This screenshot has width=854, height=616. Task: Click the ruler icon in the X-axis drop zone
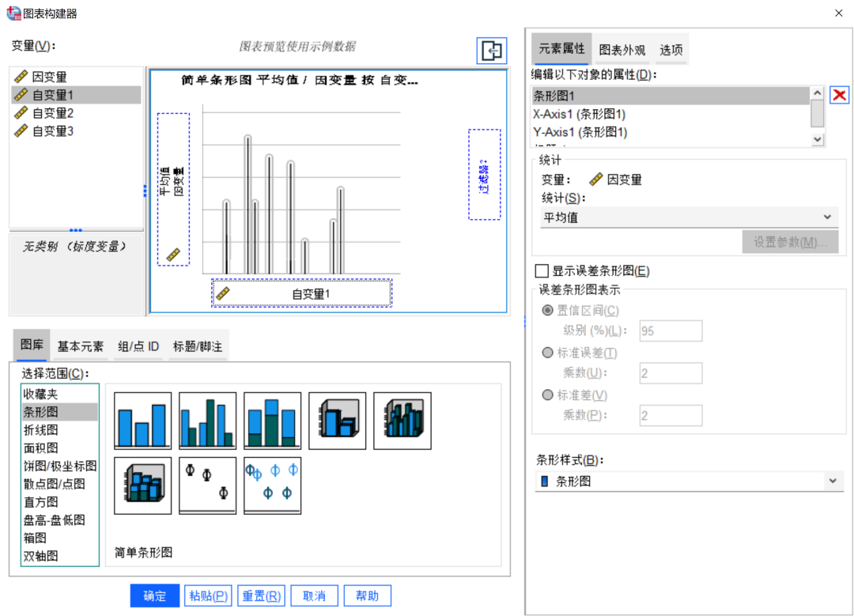(x=223, y=293)
